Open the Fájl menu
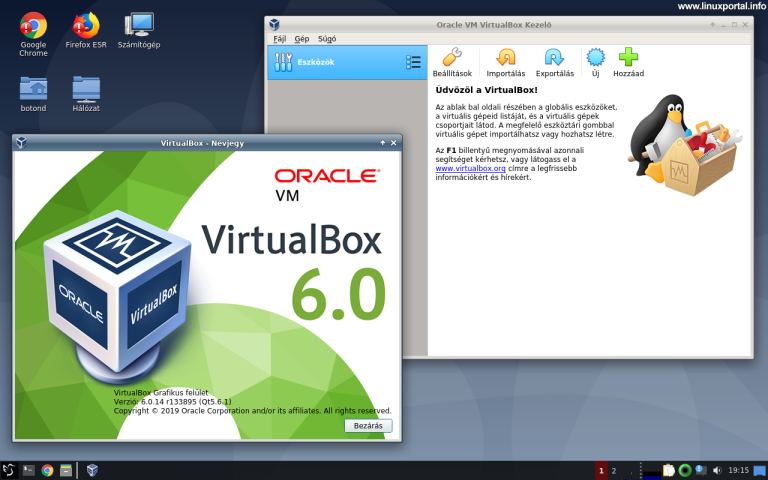Image resolution: width=768 pixels, height=480 pixels. tap(279, 39)
